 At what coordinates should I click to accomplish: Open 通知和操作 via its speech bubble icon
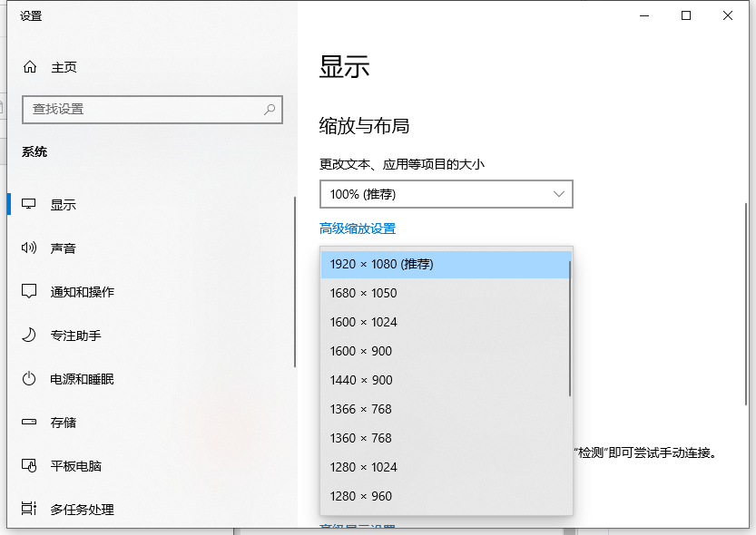pos(28,291)
